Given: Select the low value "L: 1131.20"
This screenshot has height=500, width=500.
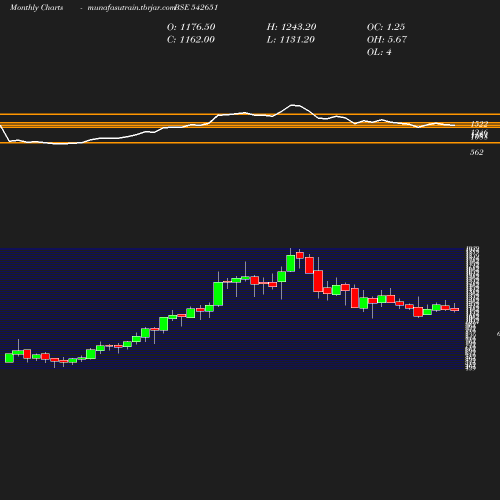Looking at the screenshot, I should pyautogui.click(x=291, y=40).
